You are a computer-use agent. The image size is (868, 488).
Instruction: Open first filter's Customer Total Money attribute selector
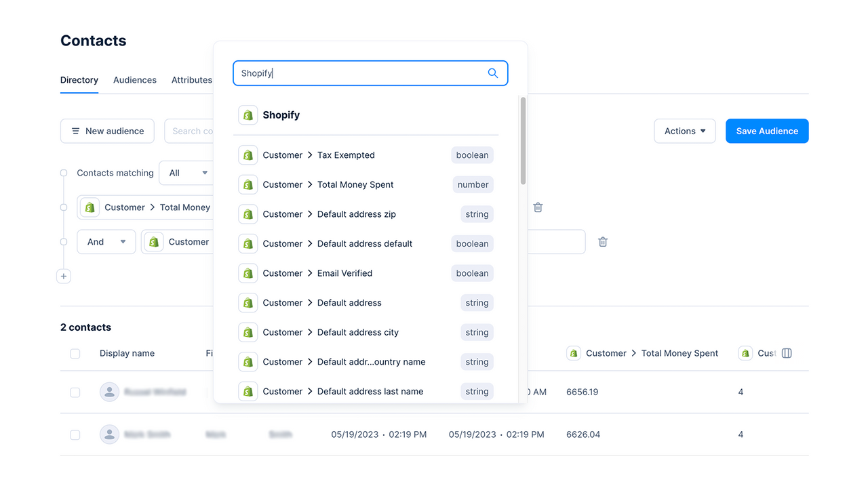click(x=145, y=207)
